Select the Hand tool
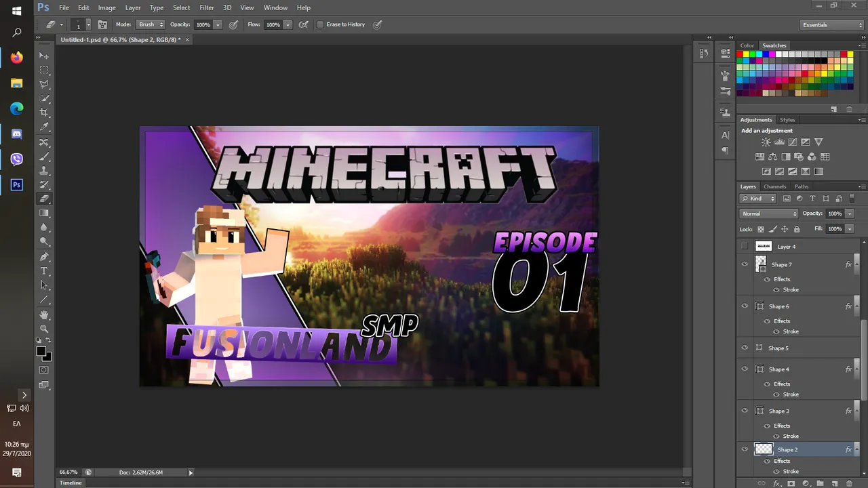 click(44, 314)
